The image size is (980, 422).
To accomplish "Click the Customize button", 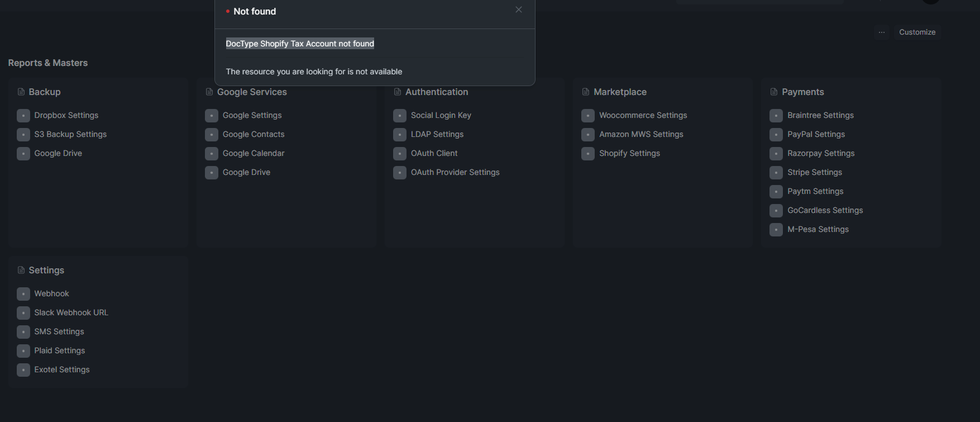I will pos(917,32).
